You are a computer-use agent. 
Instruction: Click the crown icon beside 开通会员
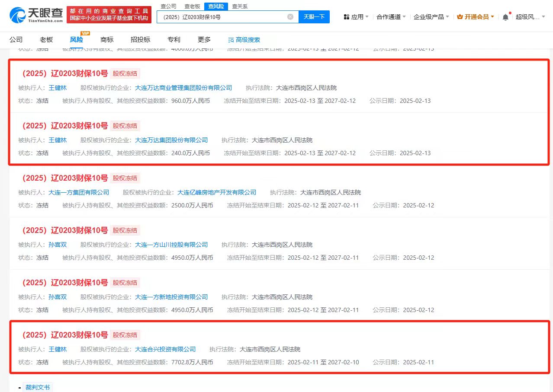[x=460, y=17]
